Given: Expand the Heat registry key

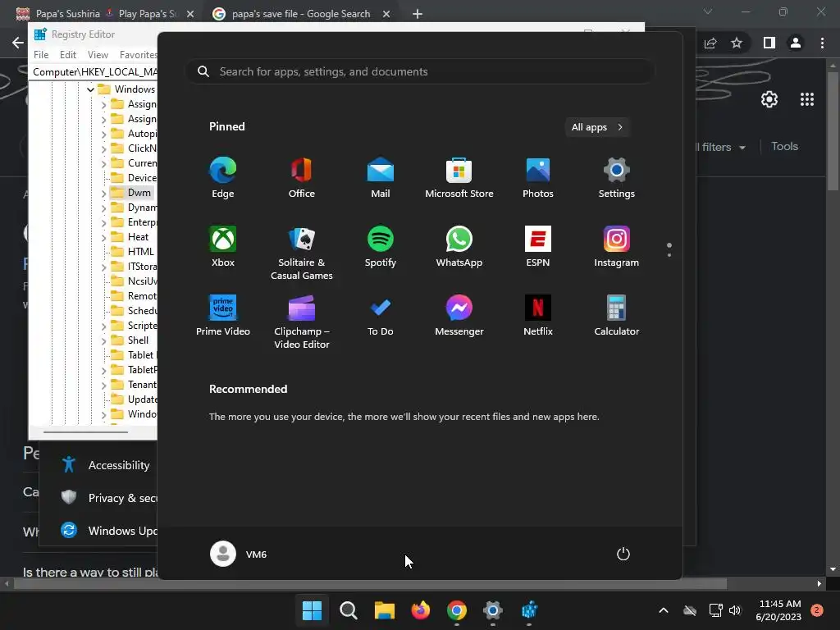Looking at the screenshot, I should [x=103, y=237].
